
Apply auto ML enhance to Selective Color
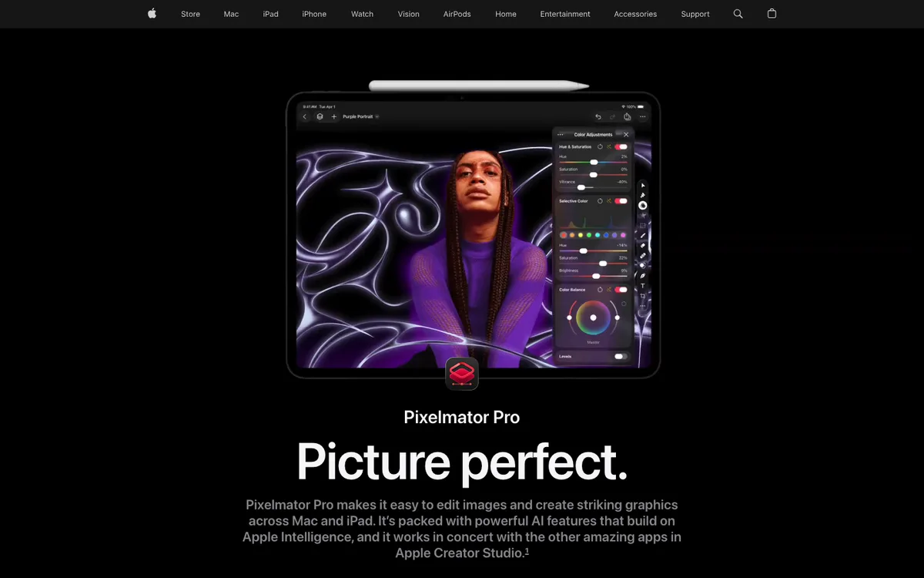[609, 201]
